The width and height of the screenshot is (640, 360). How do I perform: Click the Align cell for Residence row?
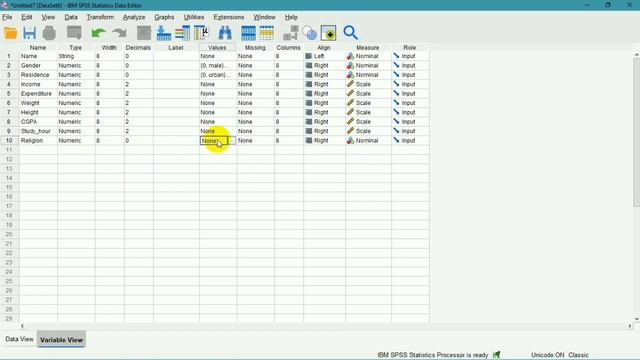pyautogui.click(x=324, y=75)
